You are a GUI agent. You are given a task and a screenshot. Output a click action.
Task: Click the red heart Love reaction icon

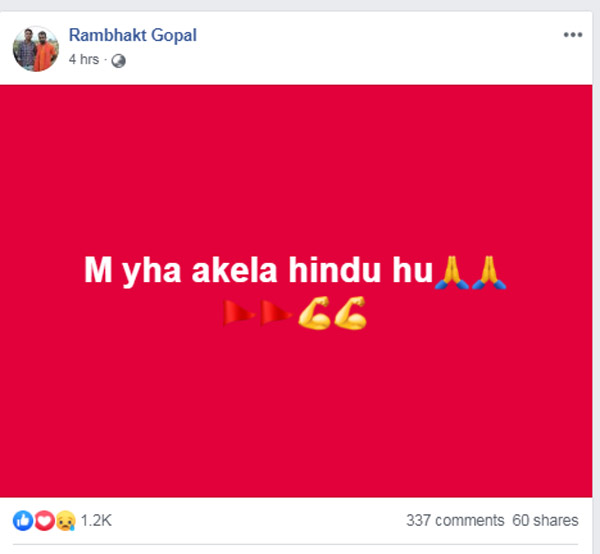point(43,520)
